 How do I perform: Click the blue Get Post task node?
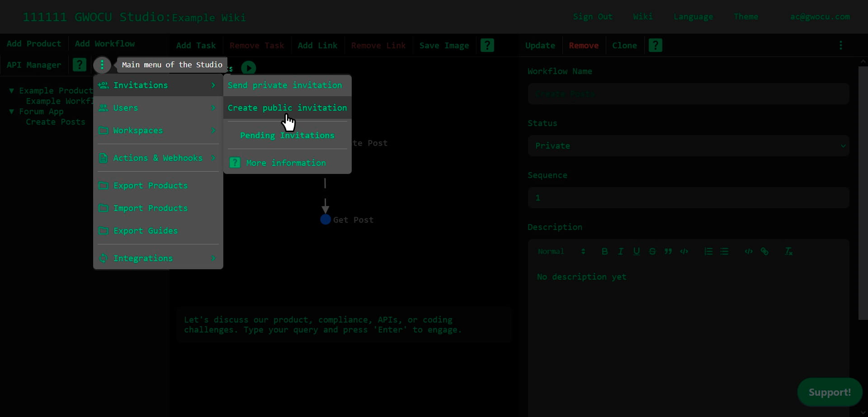click(325, 220)
